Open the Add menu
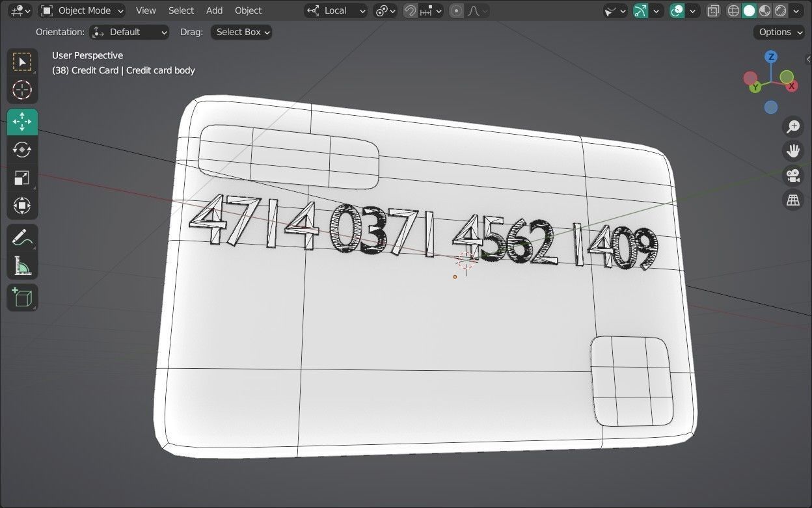Screen dimensions: 812x508 214,10
